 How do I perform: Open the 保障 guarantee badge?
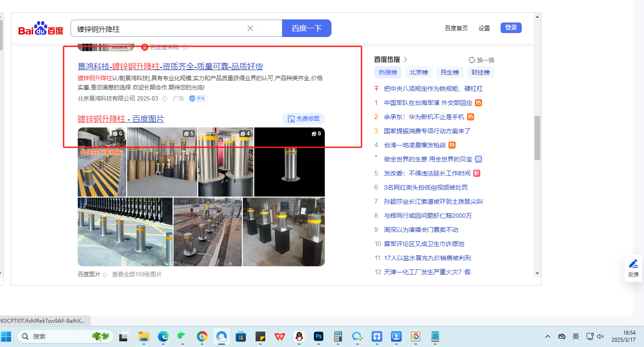point(198,98)
